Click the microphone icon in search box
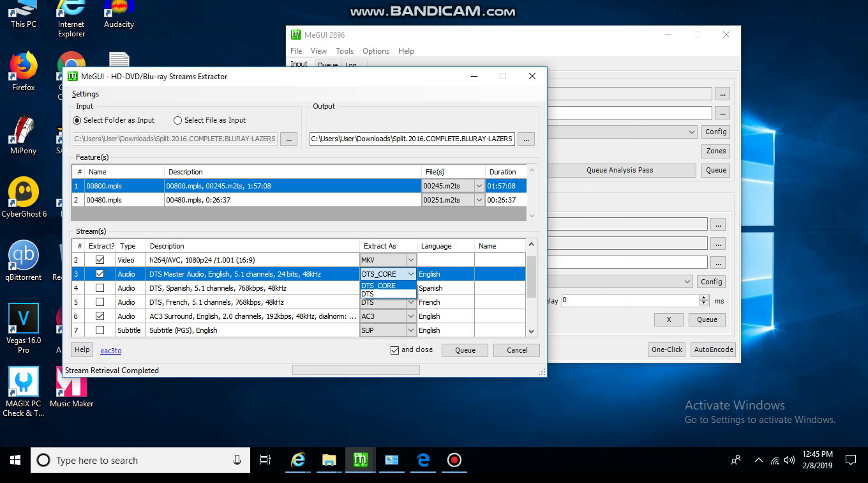 pos(237,460)
